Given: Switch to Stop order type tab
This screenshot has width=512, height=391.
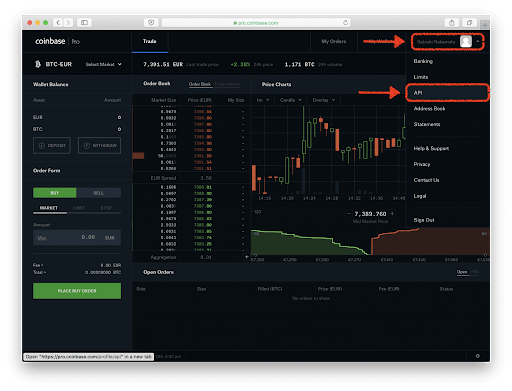Looking at the screenshot, I should click(106, 208).
